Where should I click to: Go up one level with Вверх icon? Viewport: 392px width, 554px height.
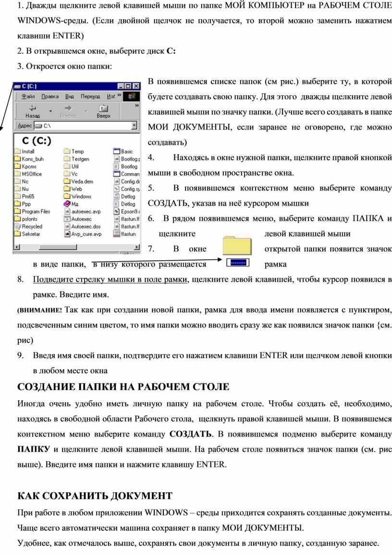103,108
